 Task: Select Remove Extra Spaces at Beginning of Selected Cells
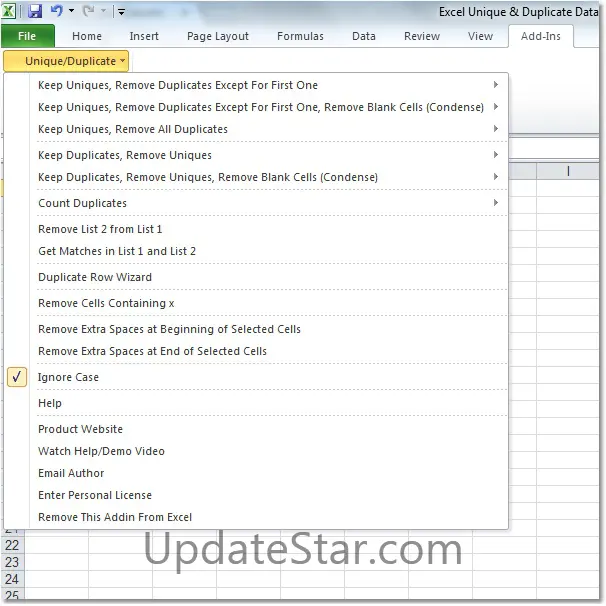(x=269, y=329)
